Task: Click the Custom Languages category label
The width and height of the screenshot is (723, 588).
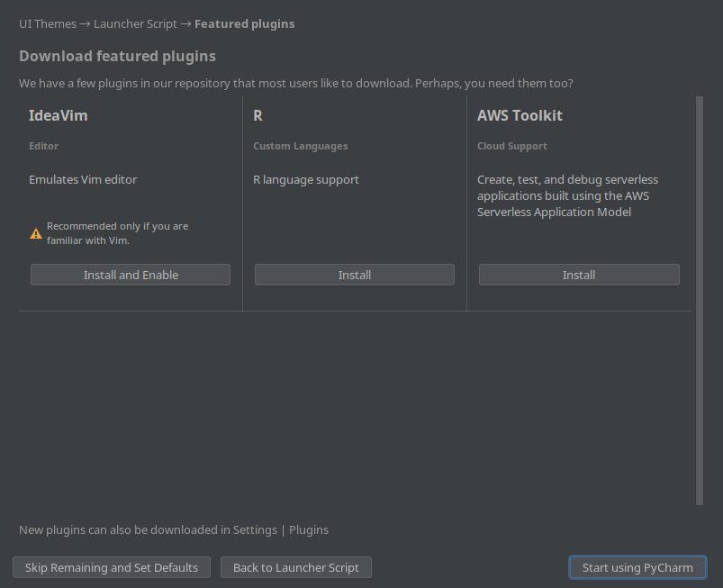Action: (x=300, y=146)
